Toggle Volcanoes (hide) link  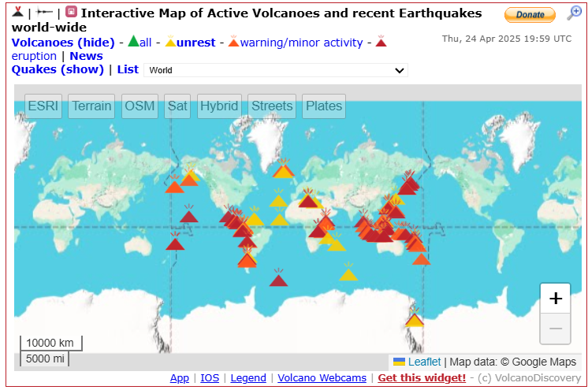(63, 42)
